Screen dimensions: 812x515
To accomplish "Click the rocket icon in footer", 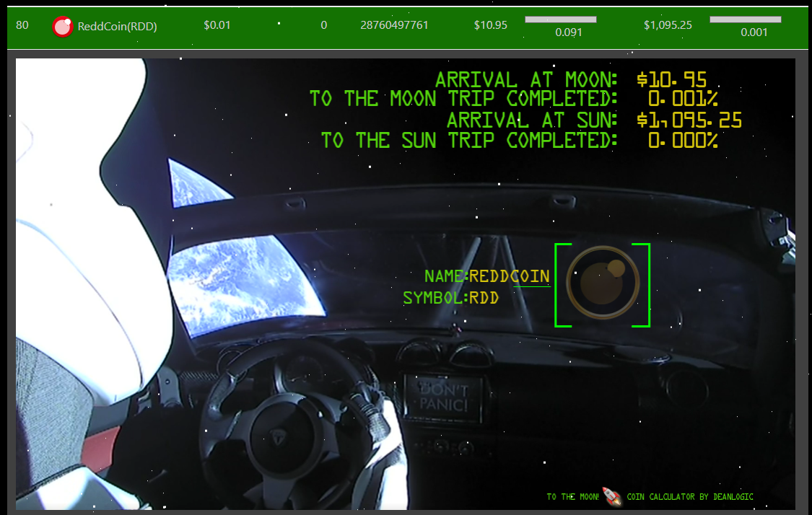I will [x=612, y=496].
